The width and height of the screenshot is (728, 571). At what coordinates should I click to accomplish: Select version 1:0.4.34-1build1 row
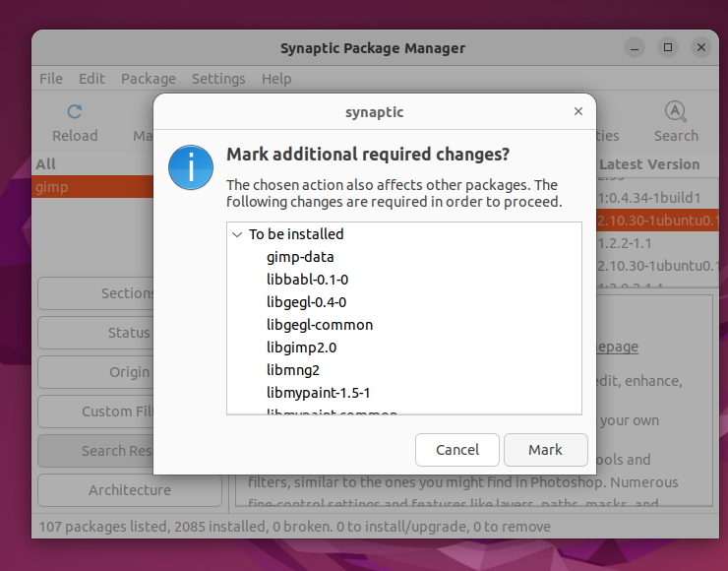click(x=657, y=198)
